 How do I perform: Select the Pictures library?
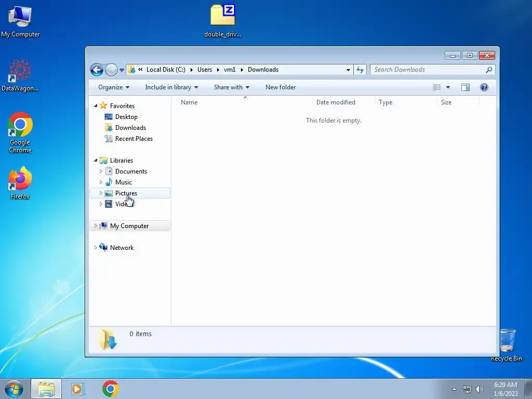click(x=126, y=193)
